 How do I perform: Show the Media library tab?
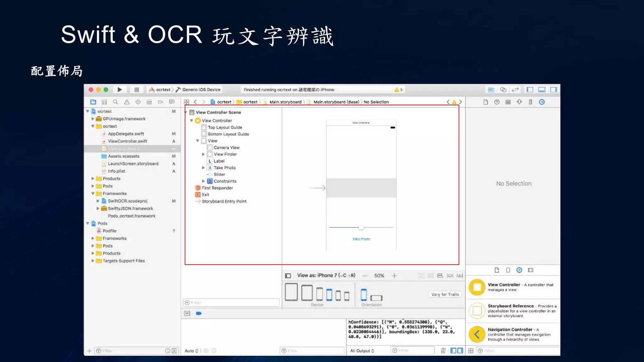[531, 270]
